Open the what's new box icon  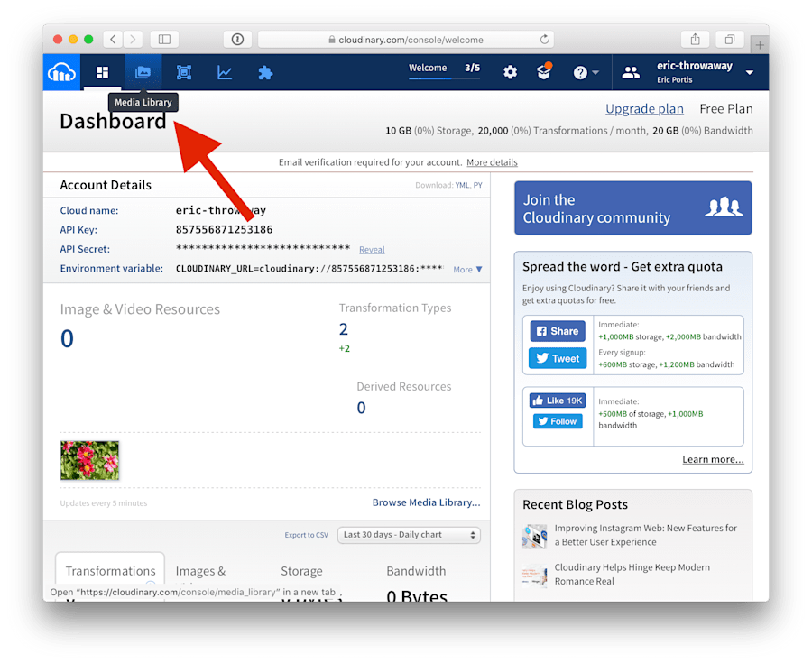click(x=544, y=72)
